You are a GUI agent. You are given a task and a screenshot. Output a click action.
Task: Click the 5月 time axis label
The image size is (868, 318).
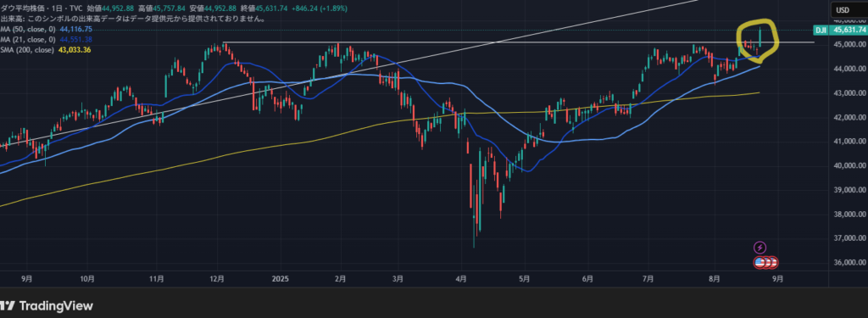tap(525, 279)
